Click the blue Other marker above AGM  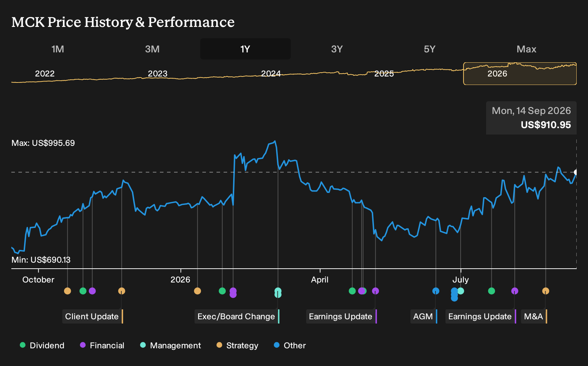436,291
